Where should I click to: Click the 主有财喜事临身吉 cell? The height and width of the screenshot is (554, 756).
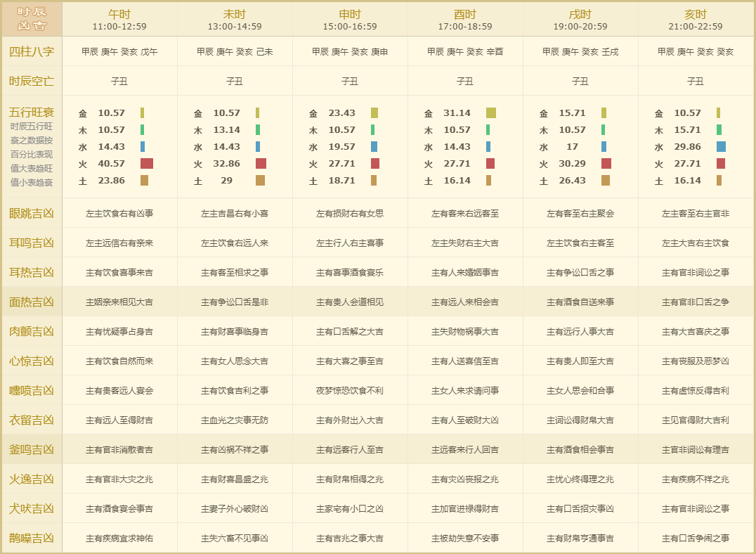235,332
